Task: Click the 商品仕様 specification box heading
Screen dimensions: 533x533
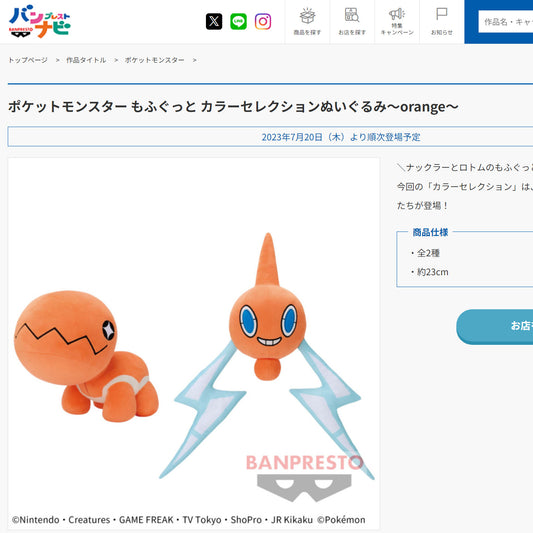Action: pyautogui.click(x=430, y=232)
